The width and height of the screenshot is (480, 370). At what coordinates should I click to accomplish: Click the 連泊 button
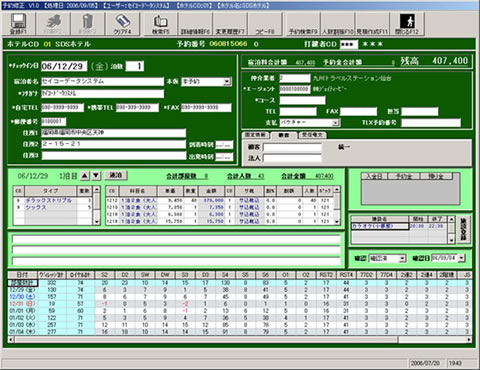(116, 175)
